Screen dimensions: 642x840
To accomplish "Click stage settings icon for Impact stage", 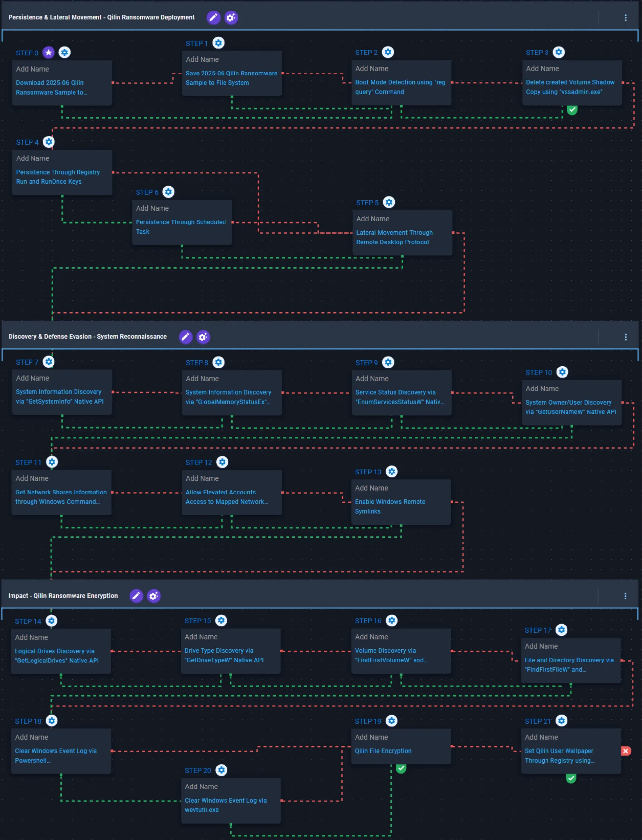I will tap(154, 596).
